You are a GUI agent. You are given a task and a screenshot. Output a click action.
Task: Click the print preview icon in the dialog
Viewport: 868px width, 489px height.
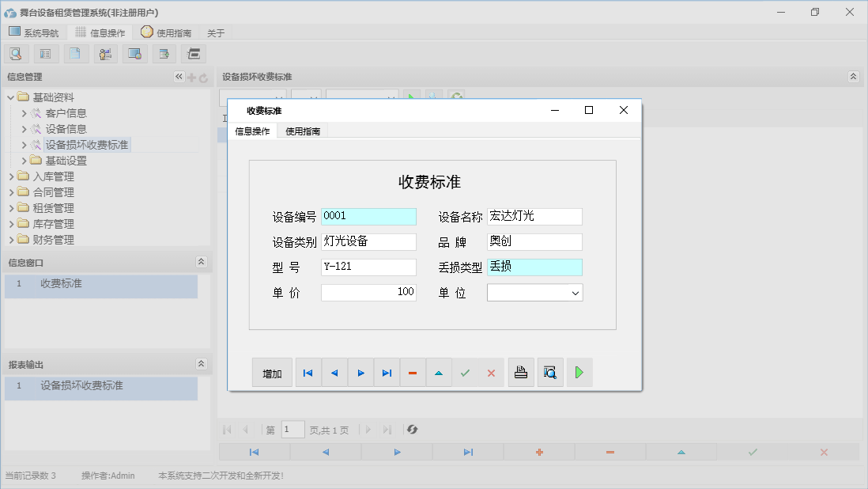pos(550,372)
